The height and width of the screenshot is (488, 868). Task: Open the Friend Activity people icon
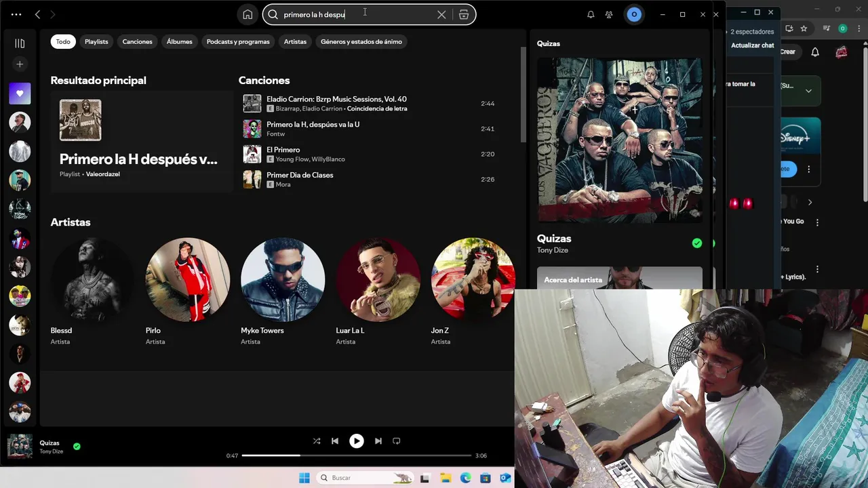point(609,14)
